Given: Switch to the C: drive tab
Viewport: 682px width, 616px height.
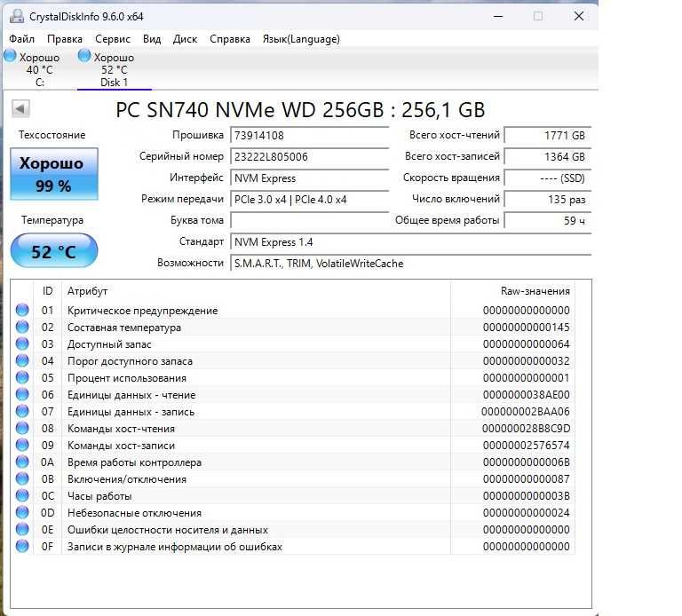Looking at the screenshot, I should coord(40,69).
